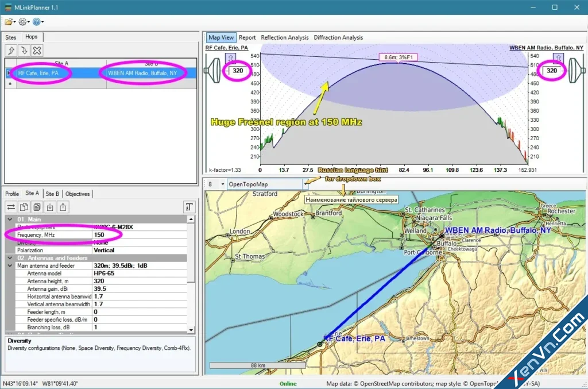Select Feeder specific loss, dB/m row
This screenshot has height=389, width=588.
(x=101, y=319)
